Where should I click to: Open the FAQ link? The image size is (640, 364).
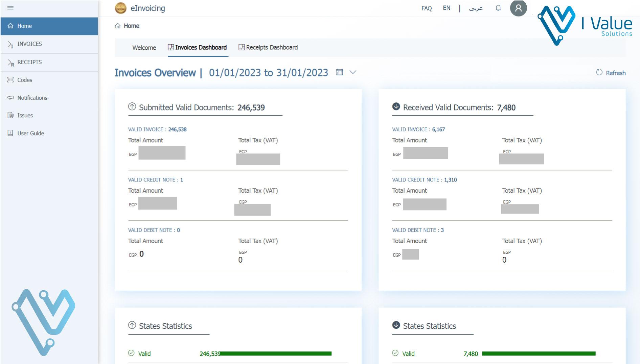[x=426, y=8]
